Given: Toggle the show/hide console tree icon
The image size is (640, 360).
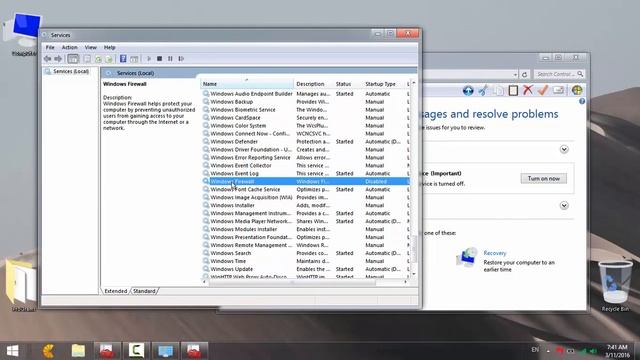Looking at the screenshot, I should [x=73, y=59].
